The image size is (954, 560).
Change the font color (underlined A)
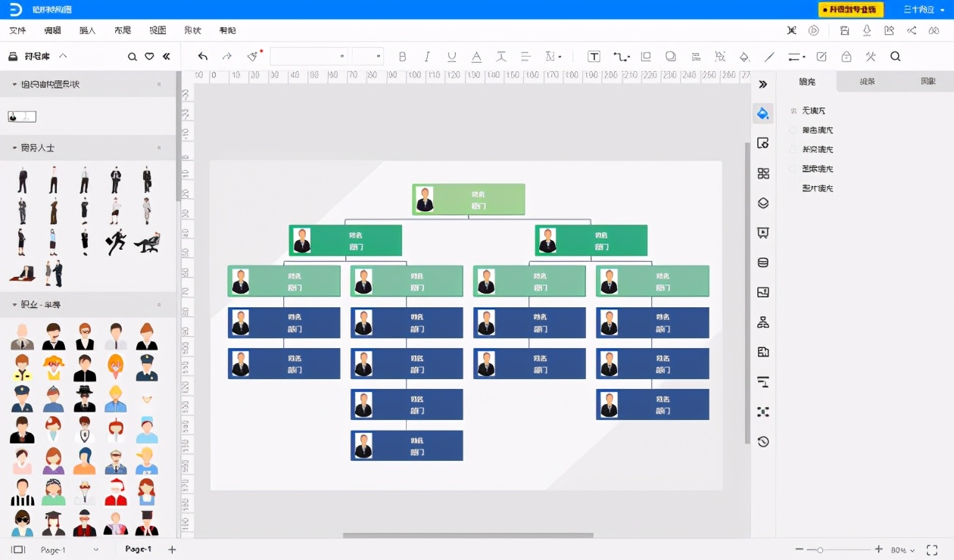tap(476, 57)
